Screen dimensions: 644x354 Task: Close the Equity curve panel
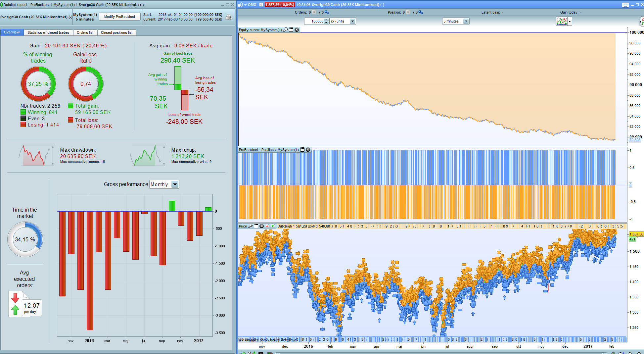pyautogui.click(x=297, y=30)
